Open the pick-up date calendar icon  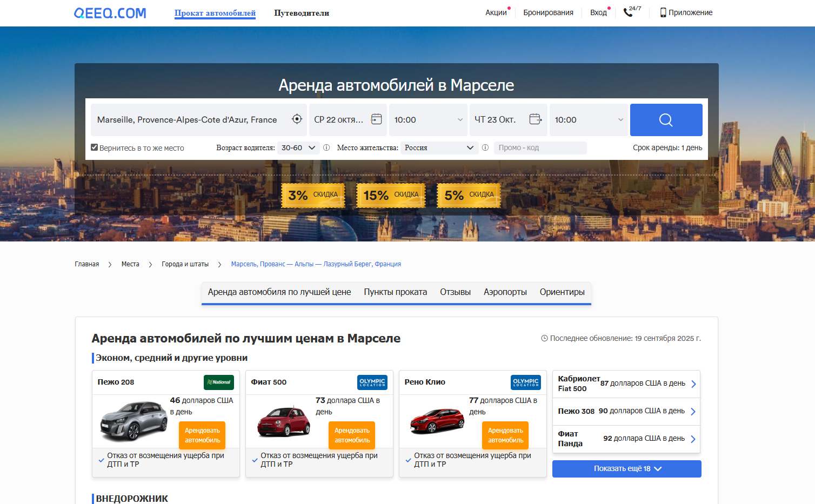click(377, 119)
